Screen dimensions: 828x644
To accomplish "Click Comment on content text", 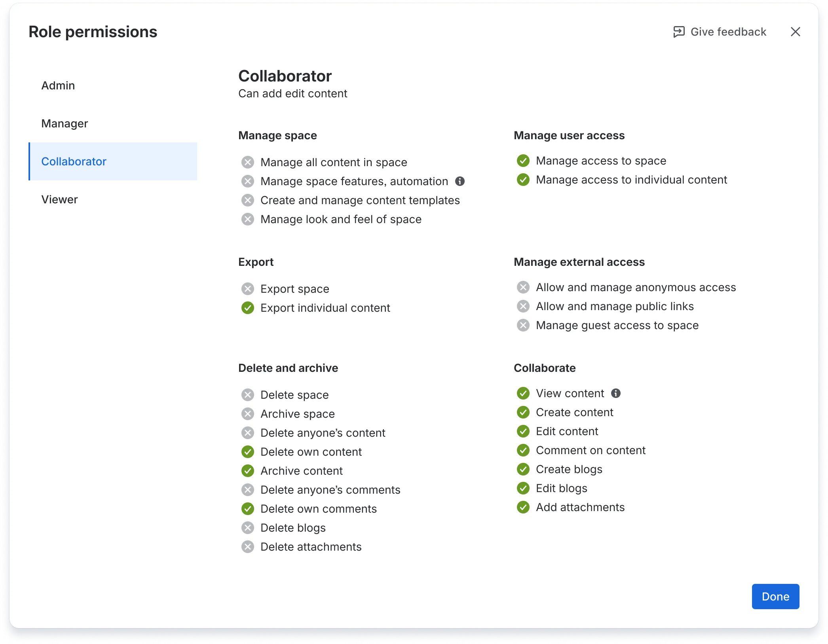I will click(x=591, y=450).
